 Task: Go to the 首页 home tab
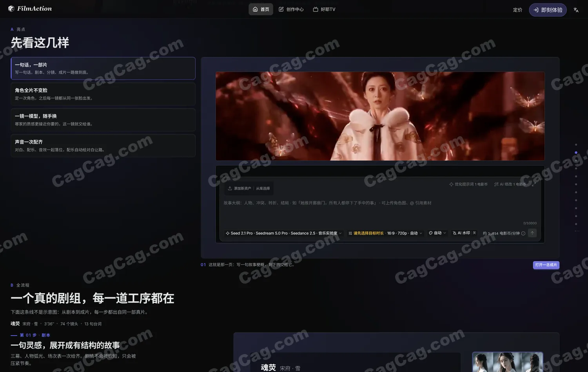(x=261, y=9)
